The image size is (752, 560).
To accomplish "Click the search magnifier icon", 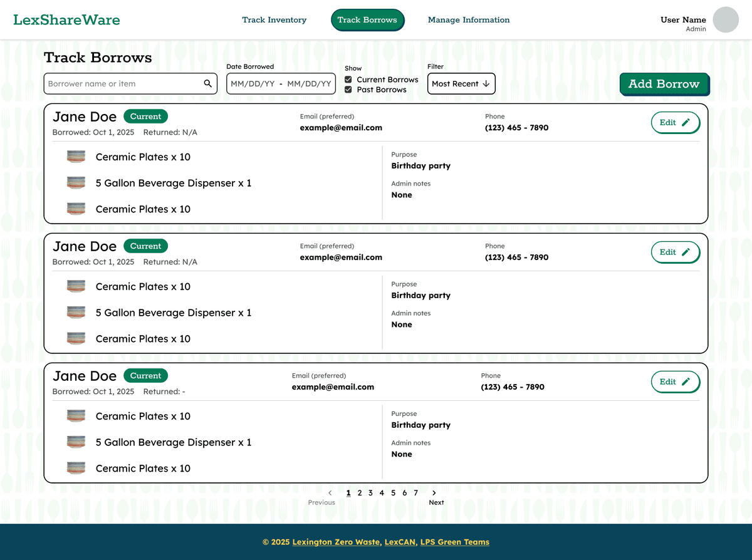I will pos(208,83).
